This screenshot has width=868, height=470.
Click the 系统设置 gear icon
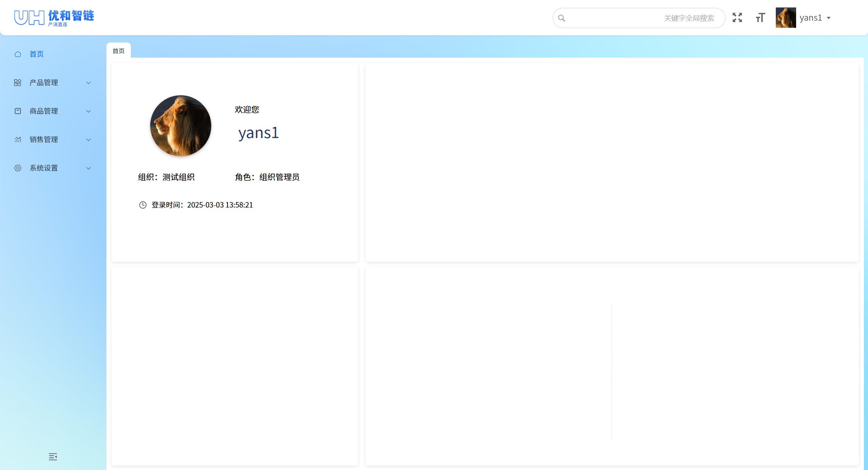18,168
